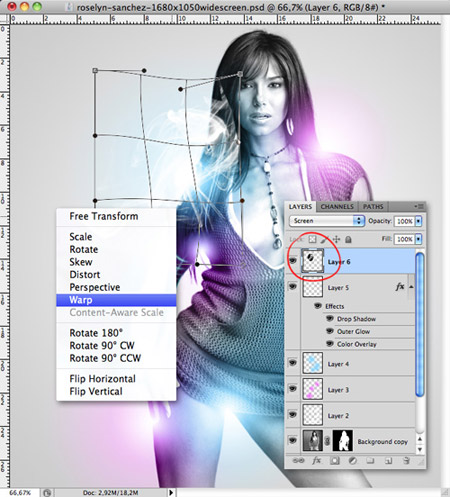Click the fx badge on Layer 5
The image size is (450, 497).
(400, 287)
